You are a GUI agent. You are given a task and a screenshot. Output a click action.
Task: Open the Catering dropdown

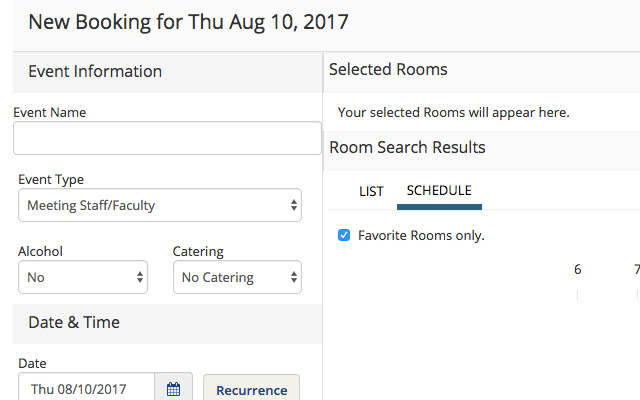[237, 277]
